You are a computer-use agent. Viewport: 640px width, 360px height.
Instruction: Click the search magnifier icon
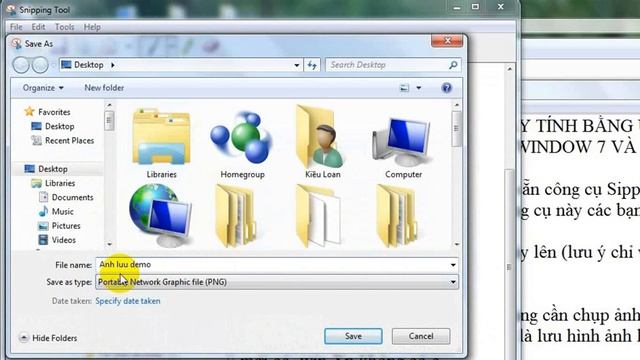[453, 65]
